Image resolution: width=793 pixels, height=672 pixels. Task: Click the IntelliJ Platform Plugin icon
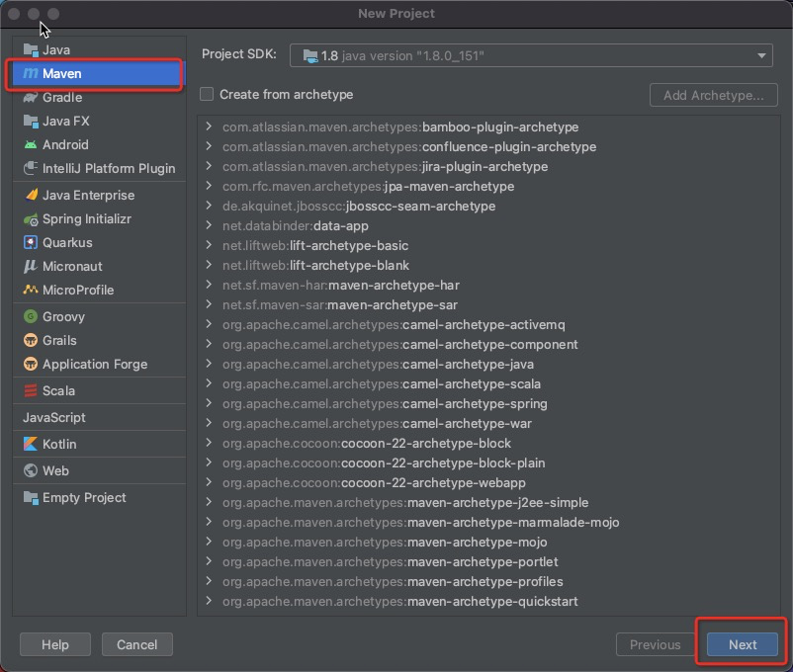coord(31,168)
